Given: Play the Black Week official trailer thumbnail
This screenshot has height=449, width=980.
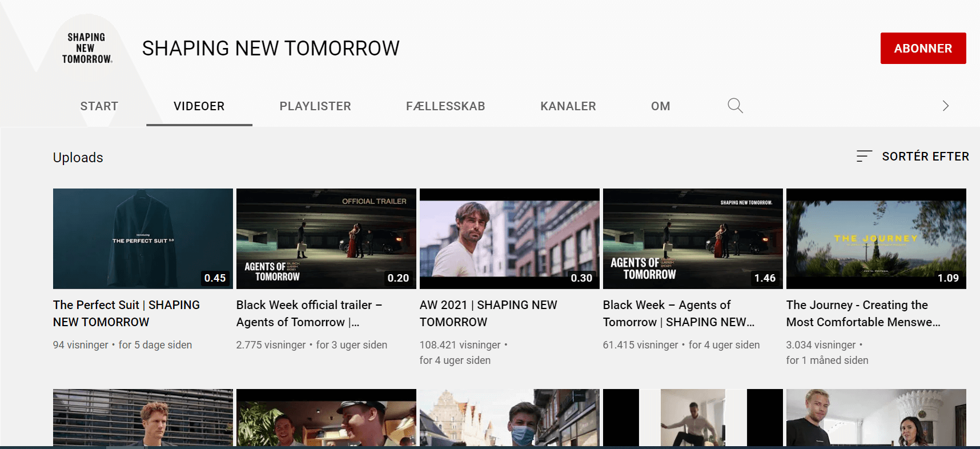Looking at the screenshot, I should [x=326, y=239].
